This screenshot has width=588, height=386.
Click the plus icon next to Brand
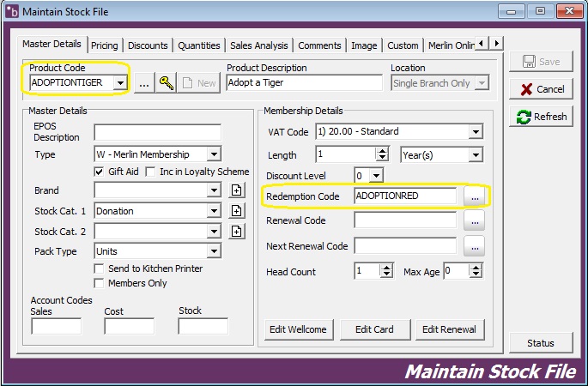(x=237, y=190)
